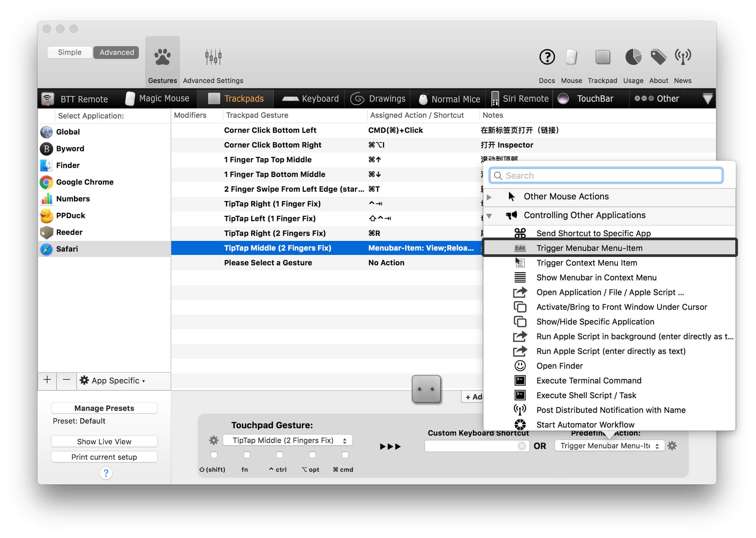Check the ctrl modifier checkbox
Image resolution: width=756 pixels, height=538 pixels.
click(x=279, y=455)
